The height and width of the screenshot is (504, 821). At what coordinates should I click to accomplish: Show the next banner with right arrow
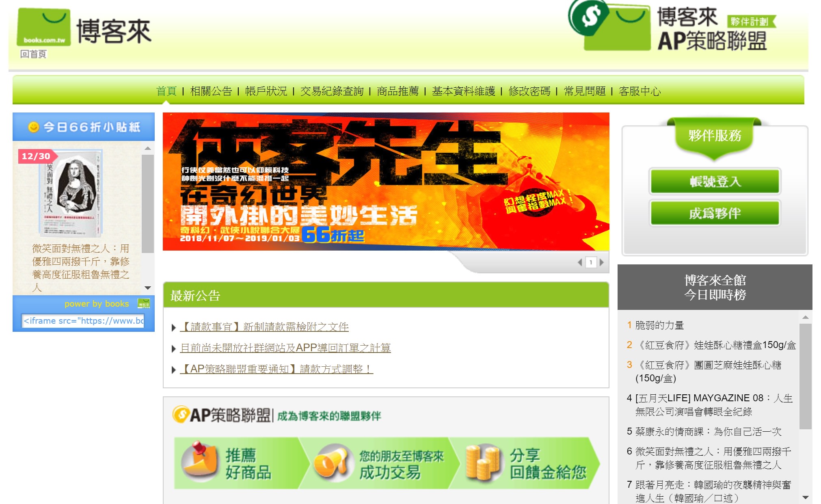[x=602, y=262]
